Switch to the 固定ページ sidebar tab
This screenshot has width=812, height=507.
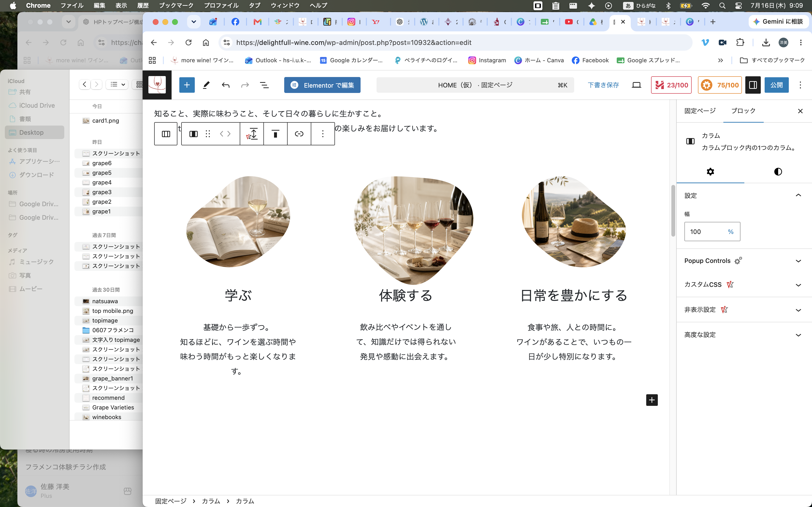pyautogui.click(x=700, y=111)
